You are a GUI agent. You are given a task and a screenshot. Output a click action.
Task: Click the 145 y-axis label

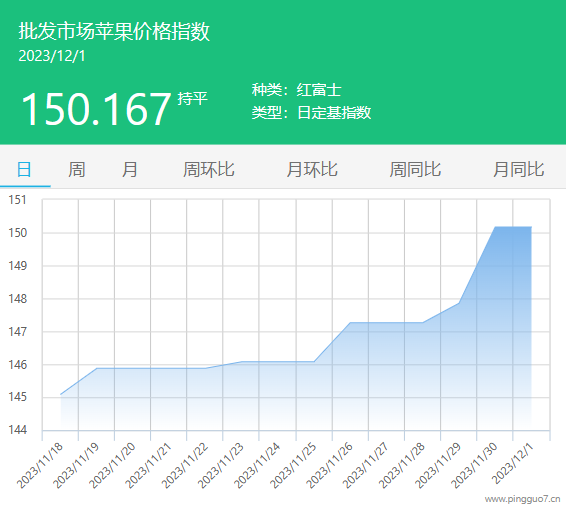click(18, 397)
